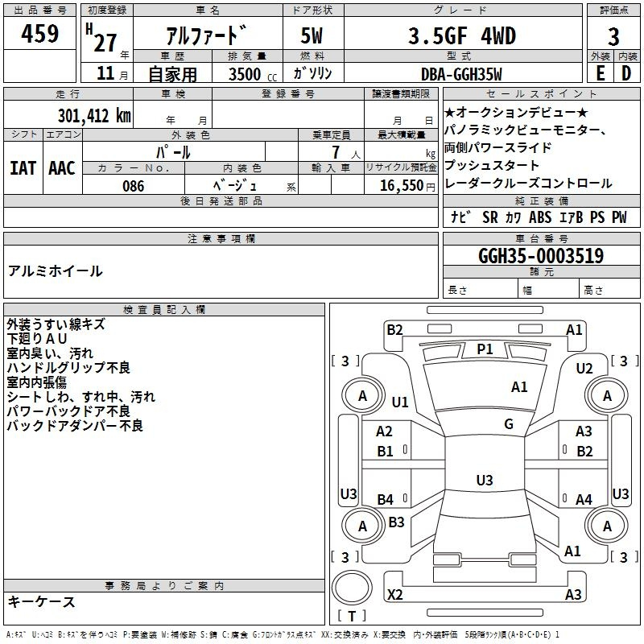The width and height of the screenshot is (644, 644).
Task: Click the shift type IAT
Action: (23, 168)
